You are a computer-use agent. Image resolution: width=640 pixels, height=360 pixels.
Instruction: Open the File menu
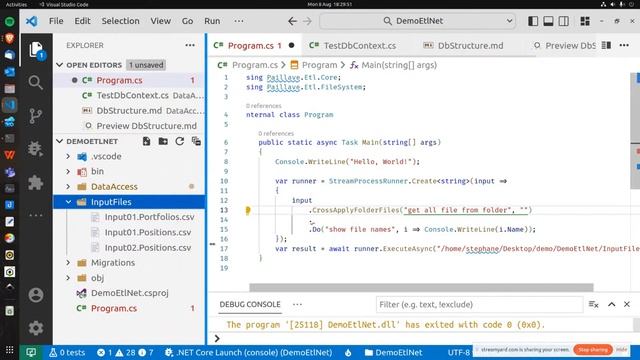coord(56,21)
